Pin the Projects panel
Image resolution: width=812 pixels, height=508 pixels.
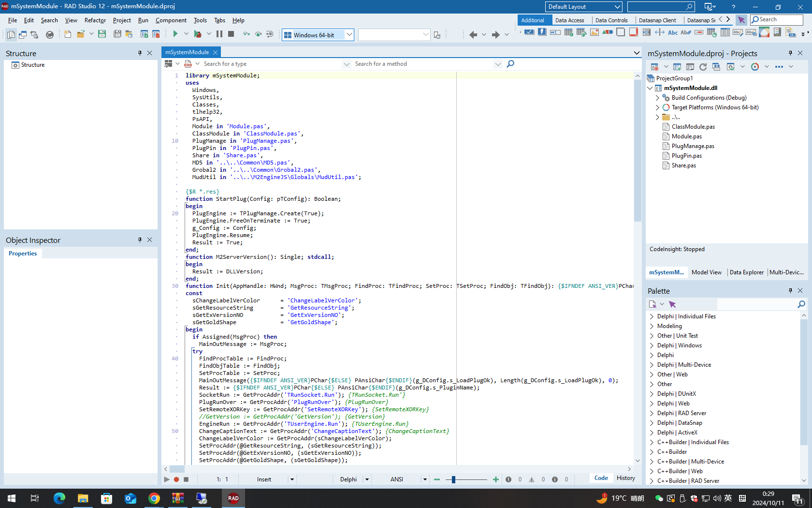coord(791,53)
